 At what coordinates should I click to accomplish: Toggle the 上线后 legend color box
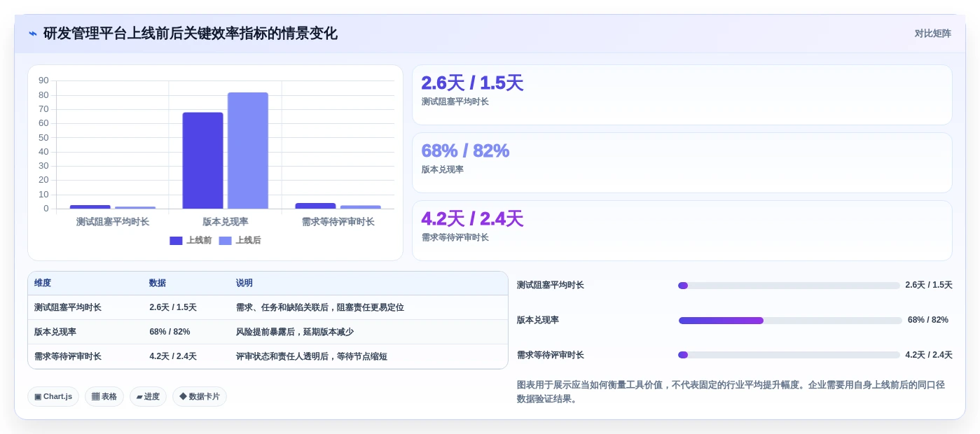pos(225,241)
